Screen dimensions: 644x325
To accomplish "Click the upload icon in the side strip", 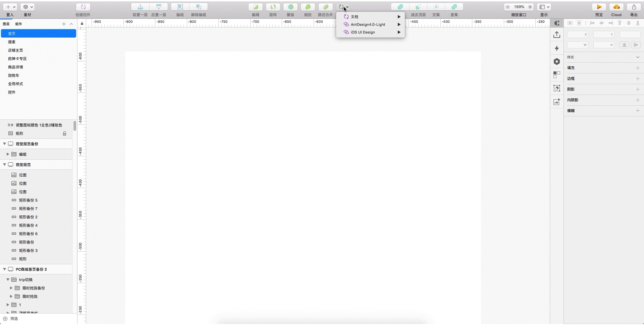I will point(557,35).
